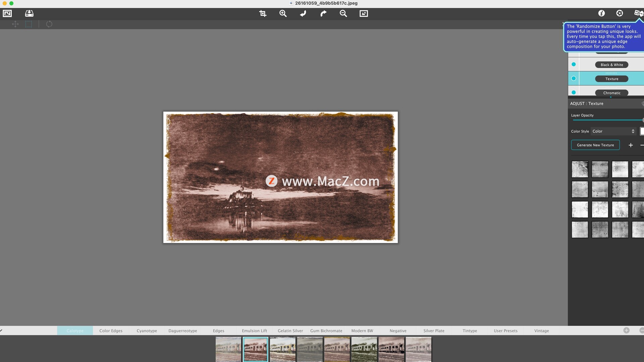Click the plus icon beside Generate New Texture
Screen dimensions: 644x362
631,145
